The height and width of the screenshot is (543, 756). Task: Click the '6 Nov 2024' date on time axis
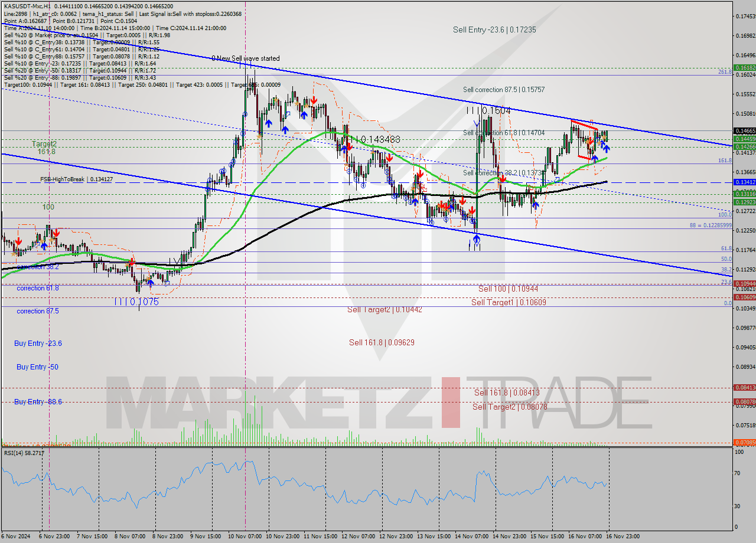point(14,536)
